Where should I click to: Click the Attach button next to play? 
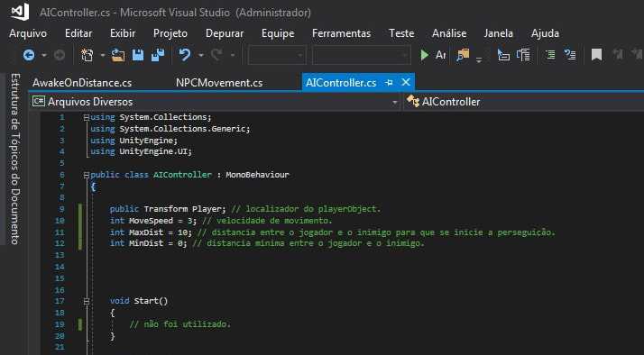coord(440,55)
